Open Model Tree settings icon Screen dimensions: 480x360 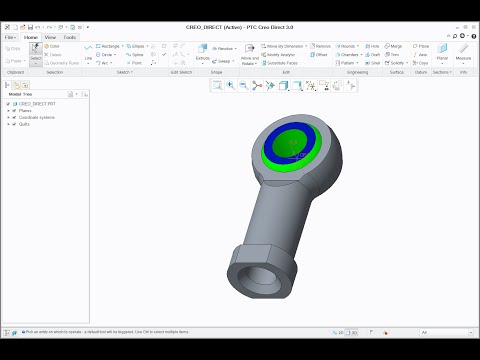point(71,94)
